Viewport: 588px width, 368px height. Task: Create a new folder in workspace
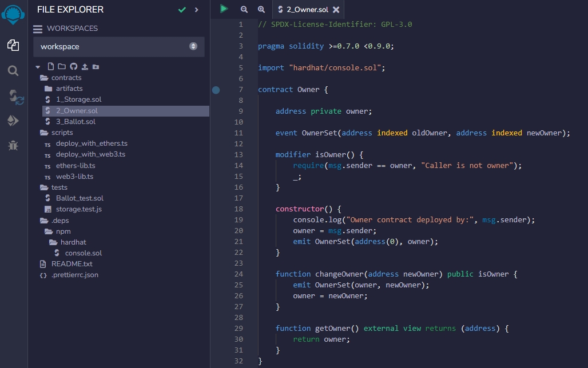[62, 67]
